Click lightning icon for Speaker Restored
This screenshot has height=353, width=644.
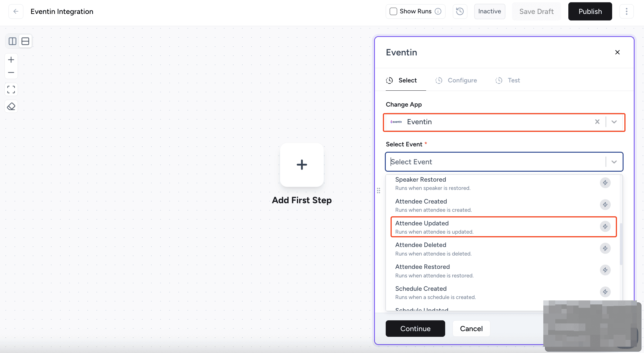click(x=605, y=183)
